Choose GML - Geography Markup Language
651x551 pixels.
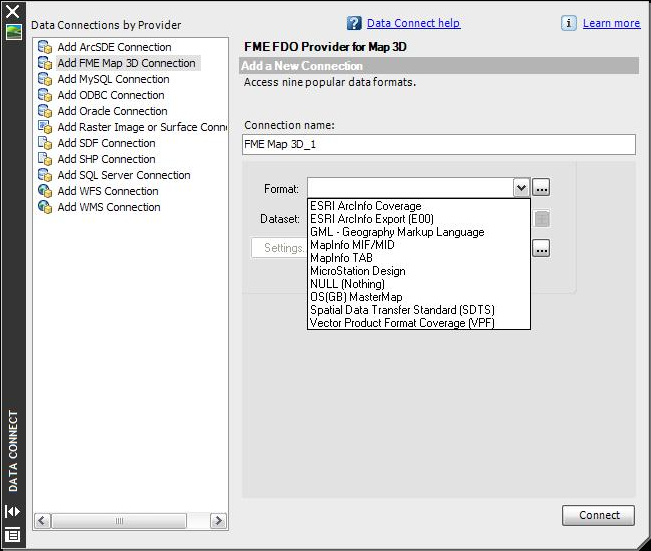coord(418,232)
